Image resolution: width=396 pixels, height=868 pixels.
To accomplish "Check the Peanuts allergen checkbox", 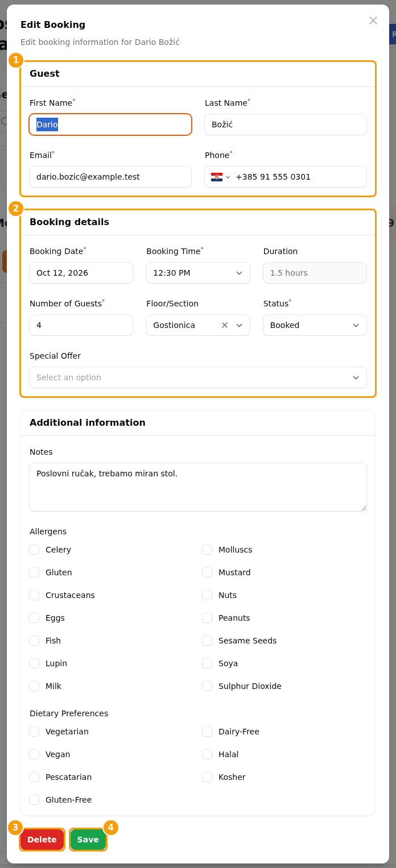I will click(x=207, y=618).
